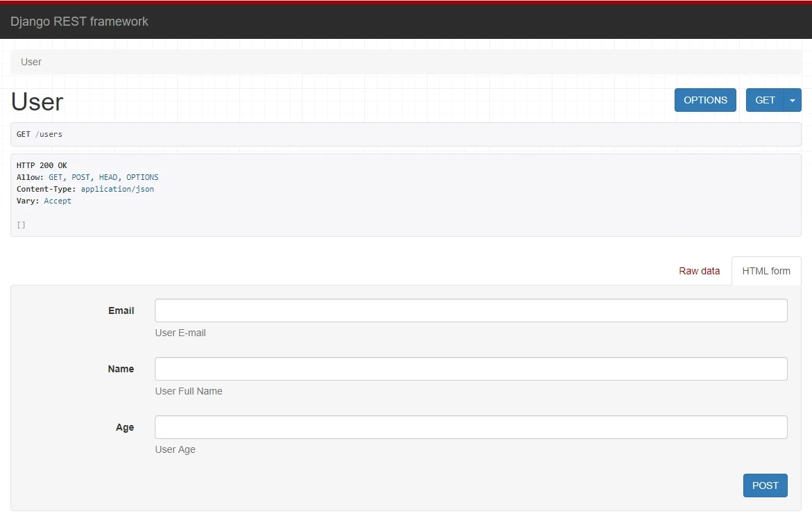Screen dimensions: 812x523
Task: Click the blue GET button
Action: click(764, 100)
